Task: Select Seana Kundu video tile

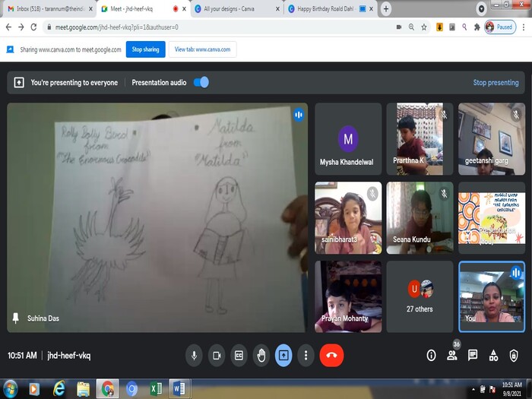Action: 420,218
